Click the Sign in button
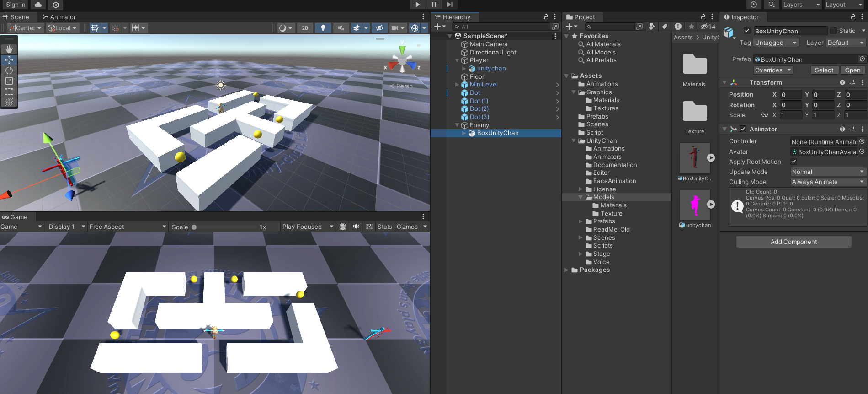This screenshot has width=868, height=394. point(16,5)
